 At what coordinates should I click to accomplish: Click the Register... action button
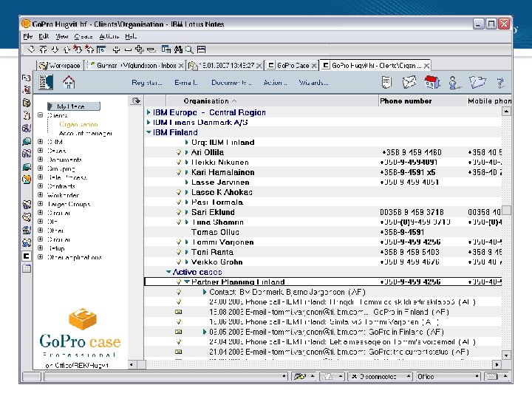(147, 83)
